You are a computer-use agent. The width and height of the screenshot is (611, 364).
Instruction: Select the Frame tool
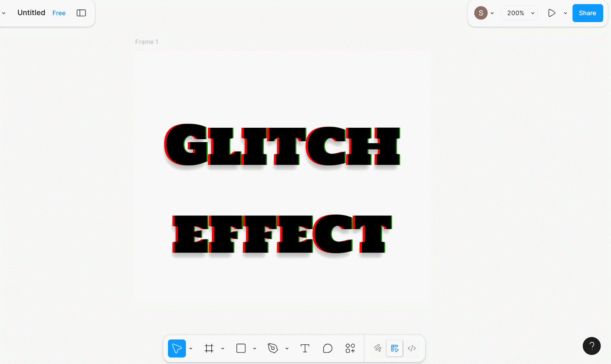(209, 348)
